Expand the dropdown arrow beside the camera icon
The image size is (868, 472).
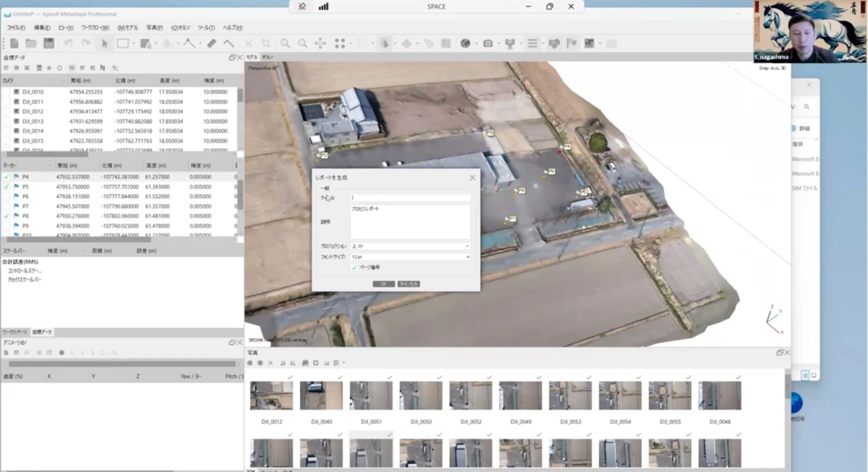[x=498, y=43]
